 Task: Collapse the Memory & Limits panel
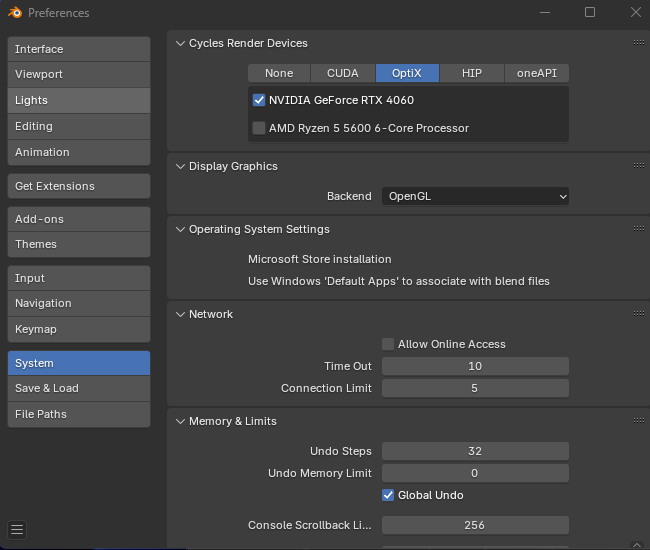180,421
